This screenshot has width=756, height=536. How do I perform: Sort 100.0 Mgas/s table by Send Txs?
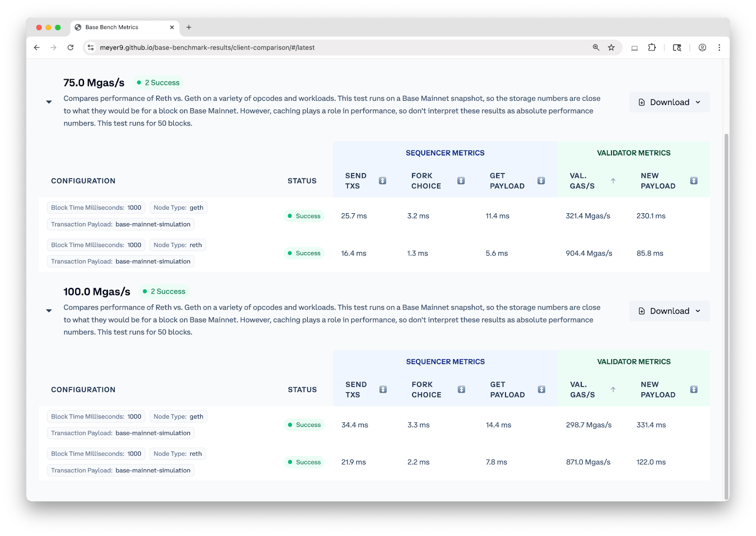pyautogui.click(x=383, y=389)
